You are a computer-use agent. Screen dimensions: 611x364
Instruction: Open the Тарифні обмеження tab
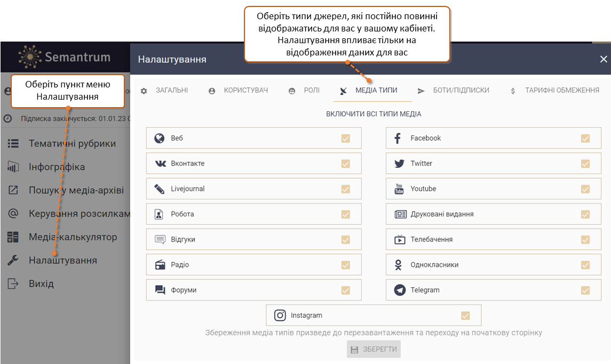(555, 90)
